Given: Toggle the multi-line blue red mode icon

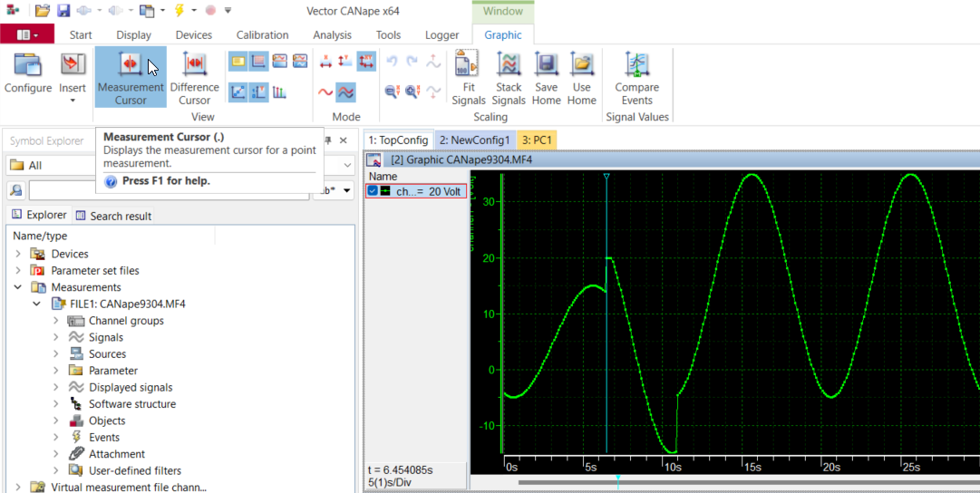Looking at the screenshot, I should click(345, 92).
